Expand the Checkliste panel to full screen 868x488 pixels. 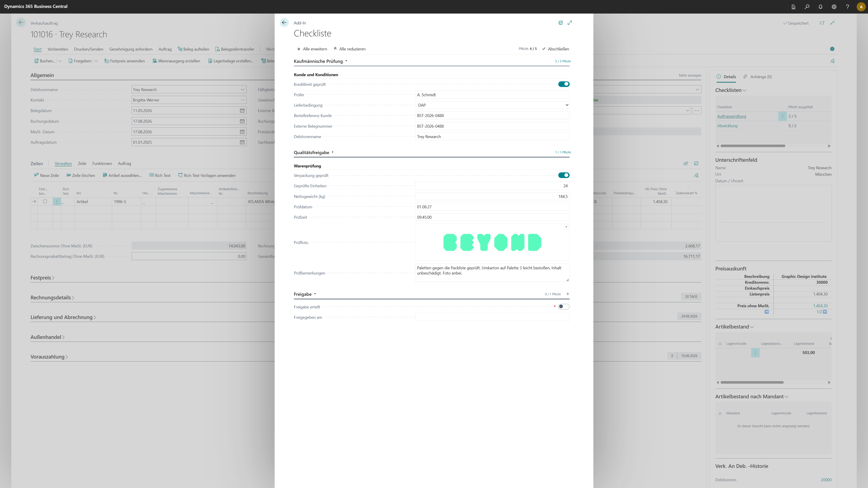pos(569,23)
